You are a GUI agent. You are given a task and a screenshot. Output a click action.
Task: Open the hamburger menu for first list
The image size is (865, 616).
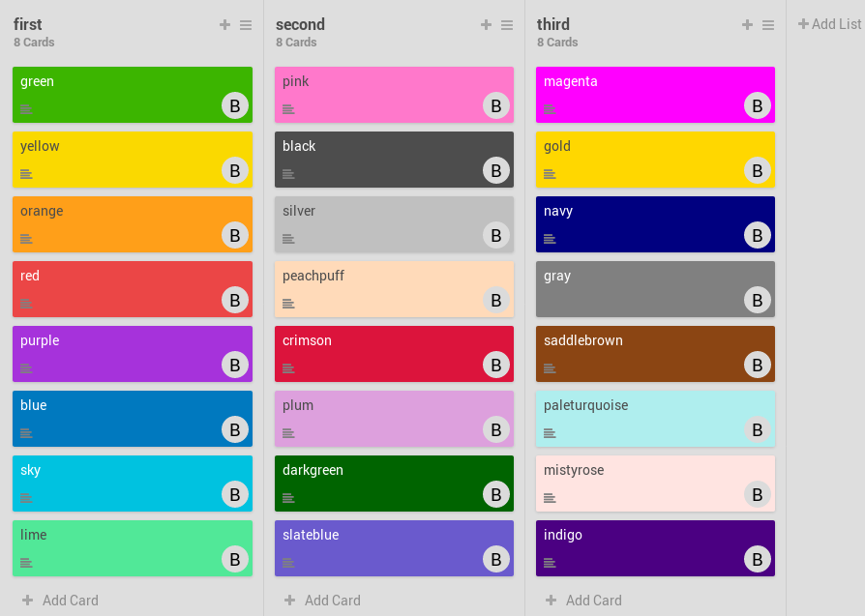pos(246,25)
